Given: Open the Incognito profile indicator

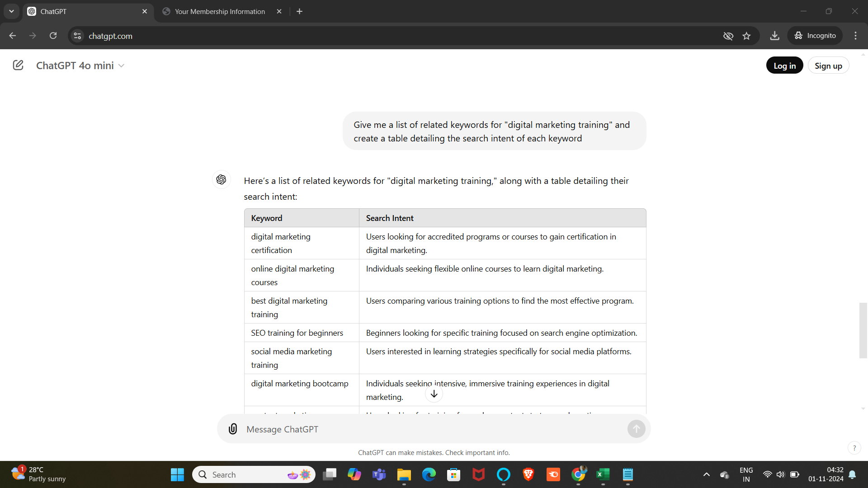Looking at the screenshot, I should tap(816, 36).
